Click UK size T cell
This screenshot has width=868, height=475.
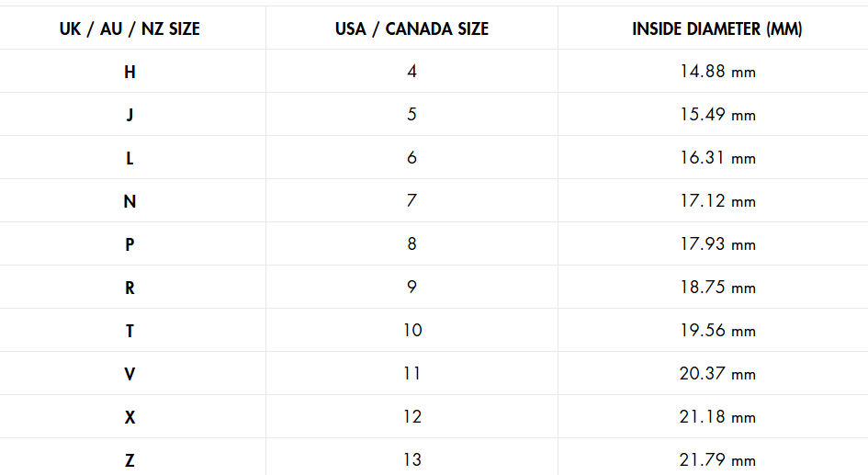pos(130,331)
